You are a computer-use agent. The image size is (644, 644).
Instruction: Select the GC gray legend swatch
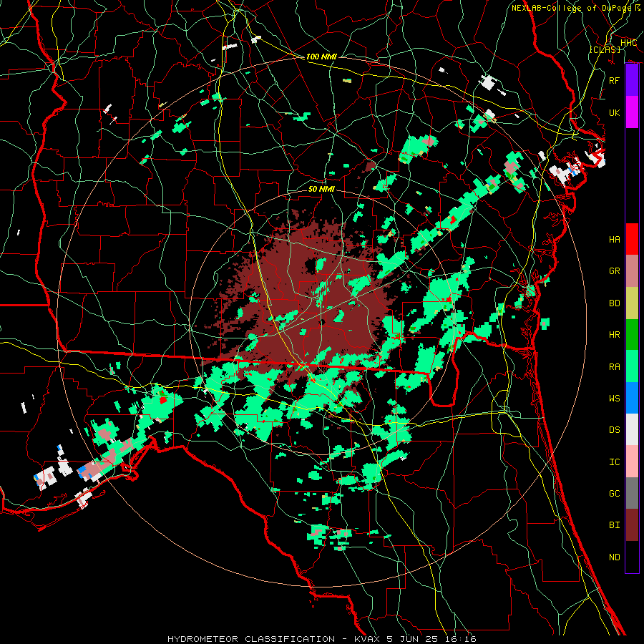632,493
